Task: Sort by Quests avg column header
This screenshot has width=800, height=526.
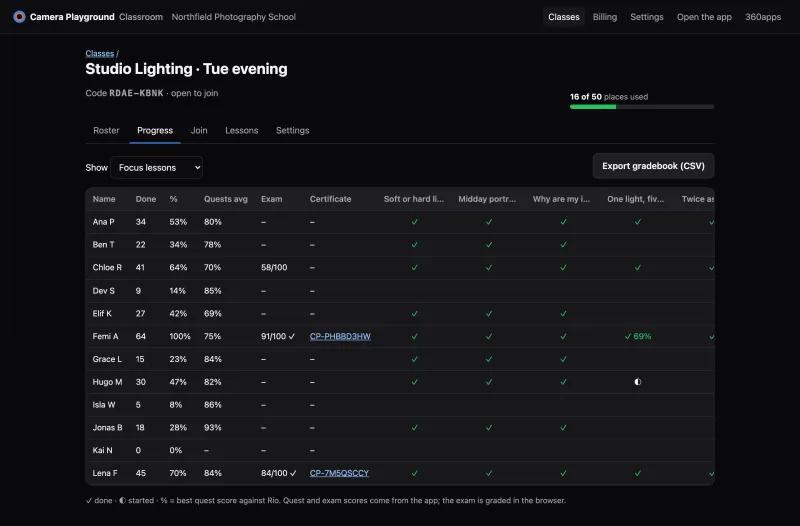Action: pos(226,199)
